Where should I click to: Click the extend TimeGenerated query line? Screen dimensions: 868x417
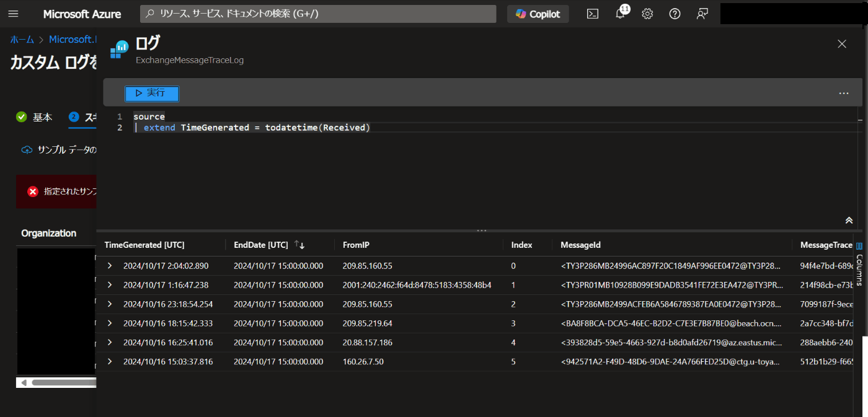point(252,128)
